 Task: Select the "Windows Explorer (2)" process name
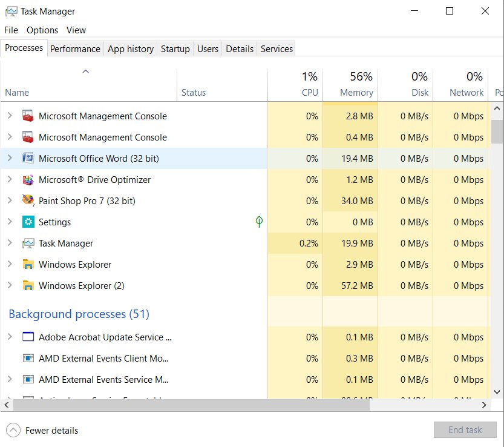point(82,286)
